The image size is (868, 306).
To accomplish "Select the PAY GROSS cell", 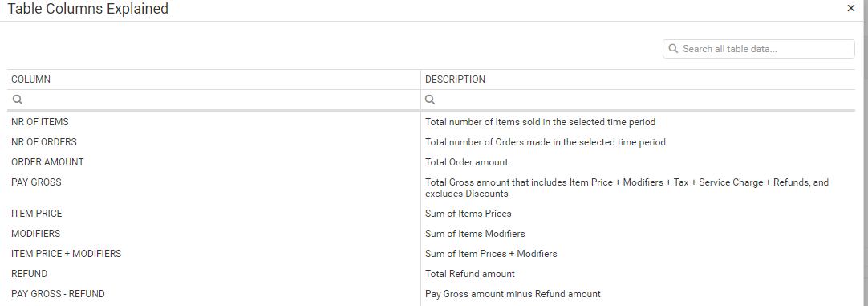I will tap(213, 187).
